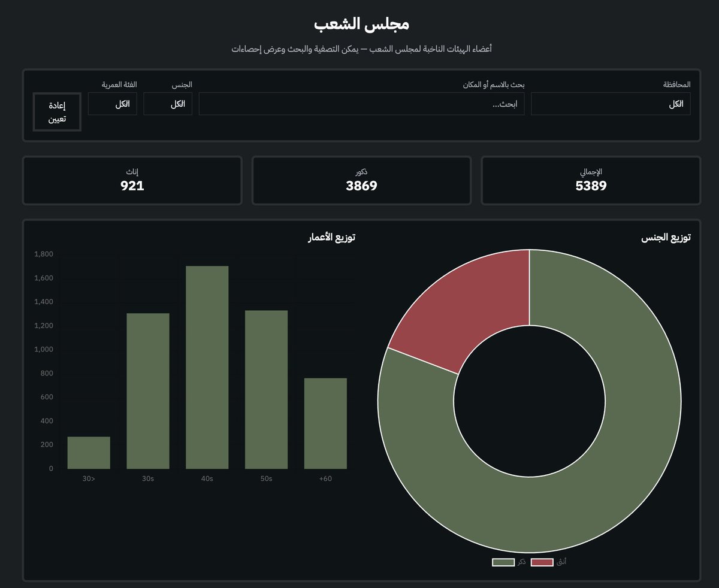Click inside the ابحث search field

click(362, 103)
